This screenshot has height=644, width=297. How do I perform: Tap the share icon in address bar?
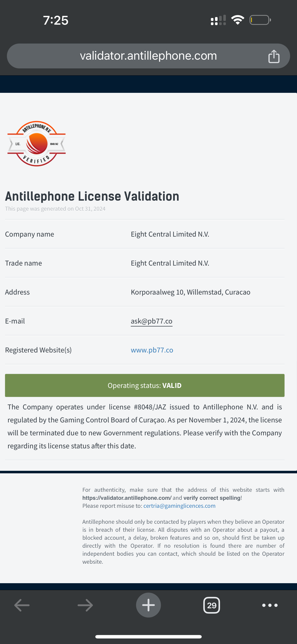pos(274,56)
